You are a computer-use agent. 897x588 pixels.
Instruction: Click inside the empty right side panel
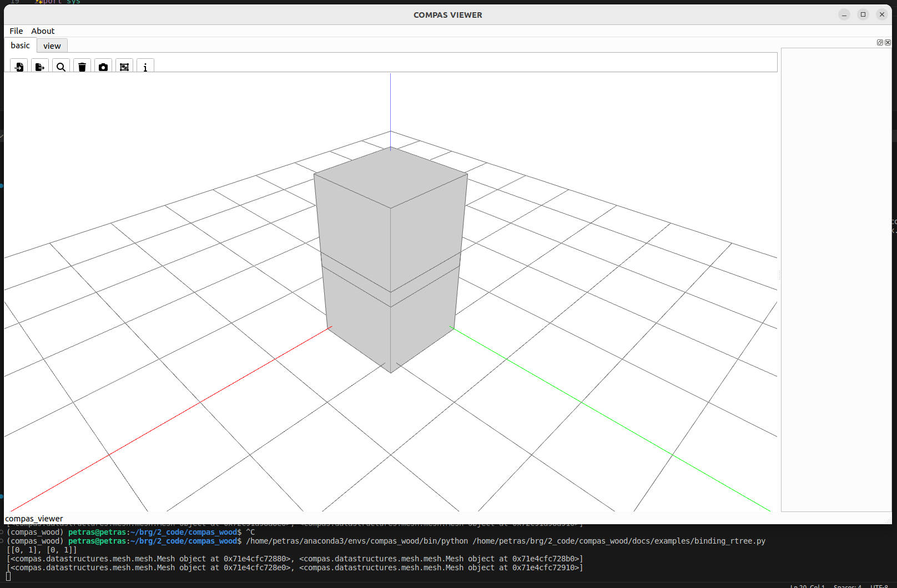[x=836, y=277]
